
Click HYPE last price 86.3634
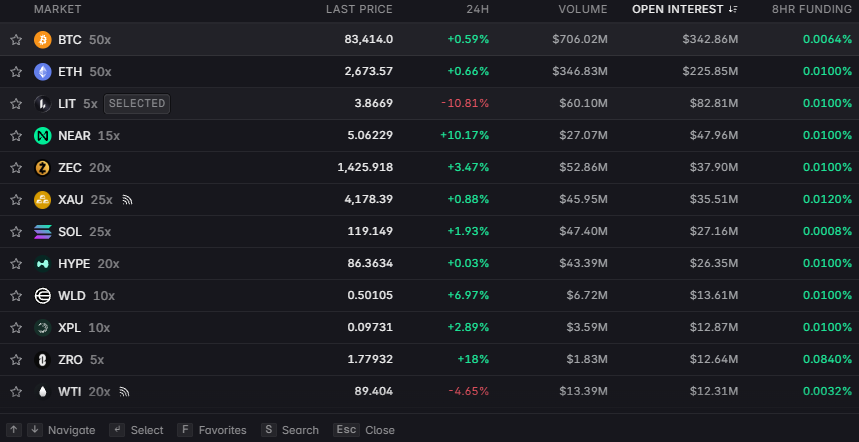(x=370, y=264)
